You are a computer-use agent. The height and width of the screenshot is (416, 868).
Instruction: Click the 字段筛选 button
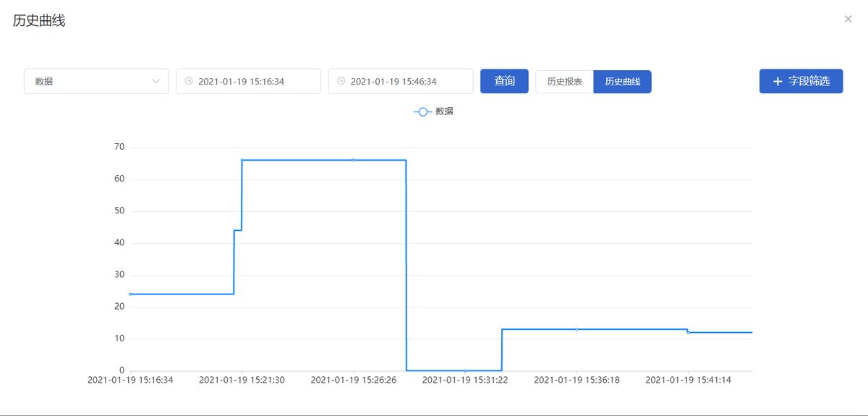tap(801, 81)
